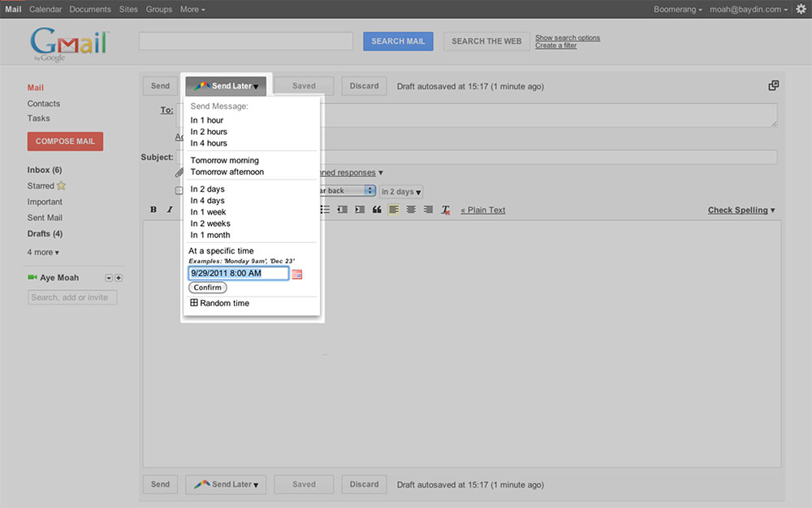Toggle bold text formatting
This screenshot has width=812, height=508.
(153, 210)
